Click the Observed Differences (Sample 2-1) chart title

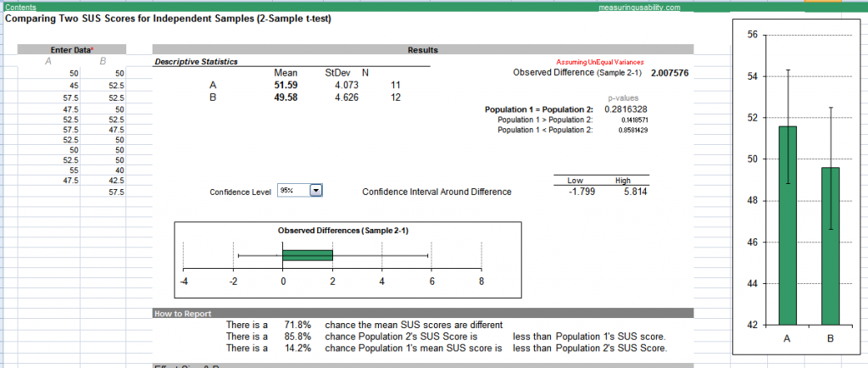pyautogui.click(x=342, y=230)
